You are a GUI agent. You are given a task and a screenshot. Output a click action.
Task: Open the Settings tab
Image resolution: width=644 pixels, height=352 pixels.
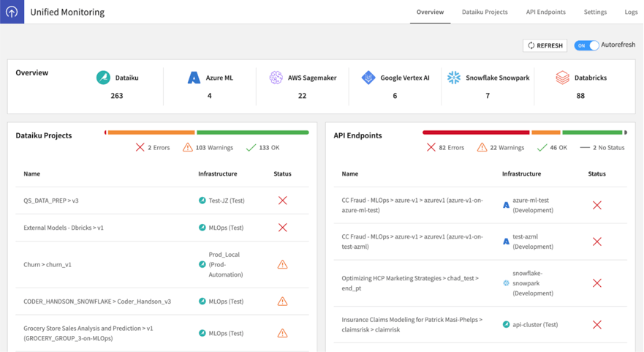click(x=595, y=12)
